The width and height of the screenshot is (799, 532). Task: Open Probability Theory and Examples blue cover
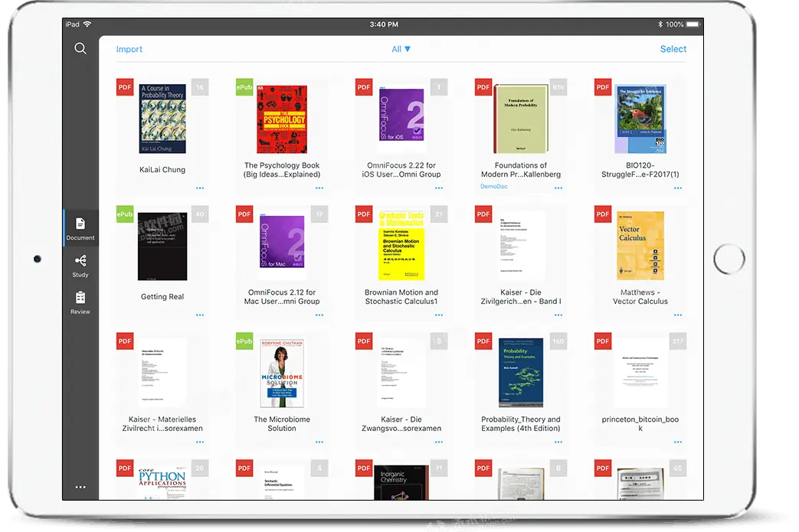click(x=521, y=373)
